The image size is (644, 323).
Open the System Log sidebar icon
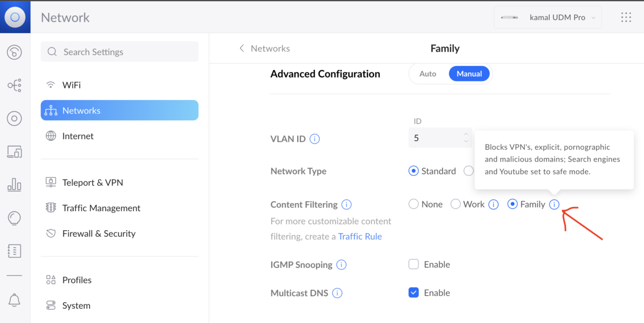tap(14, 251)
